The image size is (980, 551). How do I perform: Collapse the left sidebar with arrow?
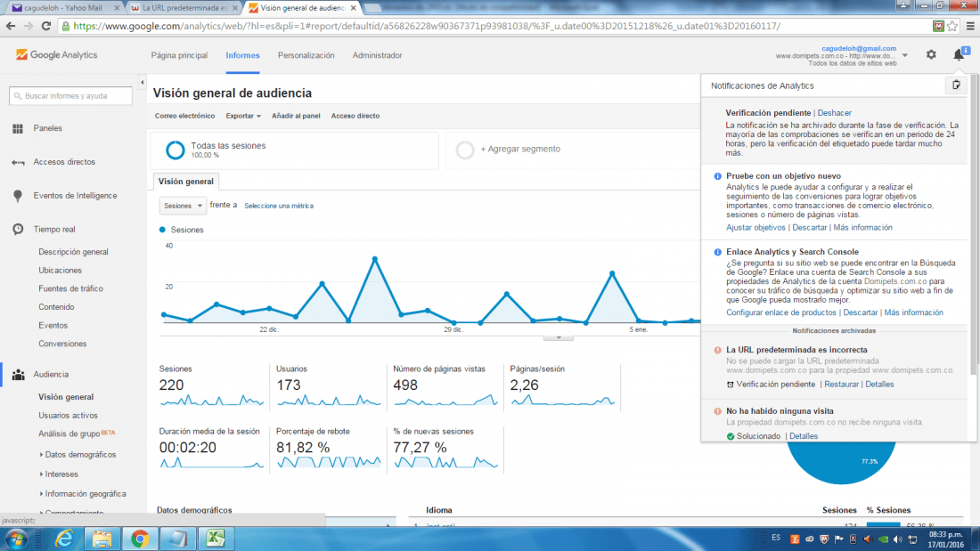pos(142,83)
